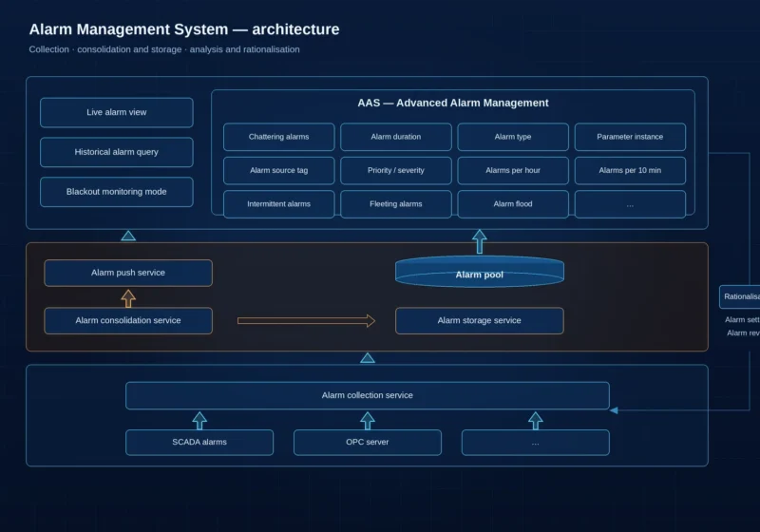Screen dimensions: 760x532
Task: Open the Alarm storage service box
Action: pyautogui.click(x=480, y=321)
